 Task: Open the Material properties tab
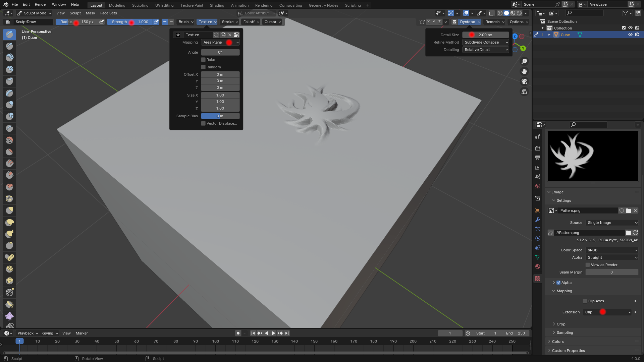(x=538, y=266)
